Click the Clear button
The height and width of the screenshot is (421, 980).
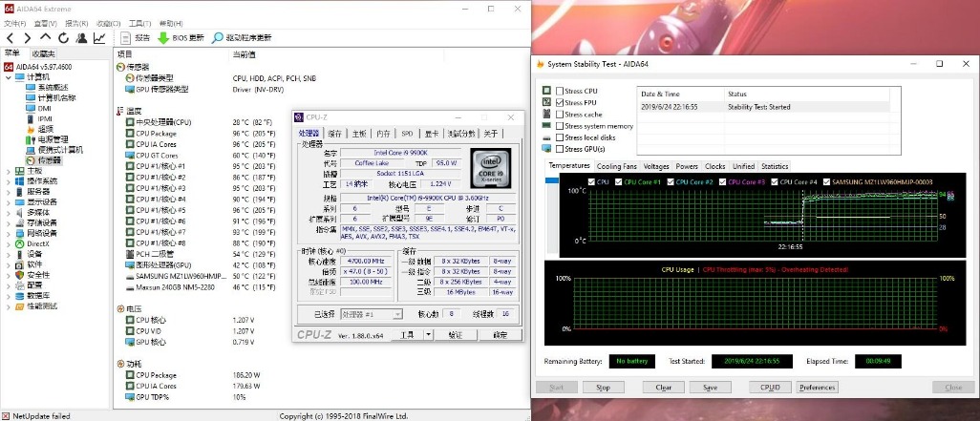pyautogui.click(x=664, y=388)
